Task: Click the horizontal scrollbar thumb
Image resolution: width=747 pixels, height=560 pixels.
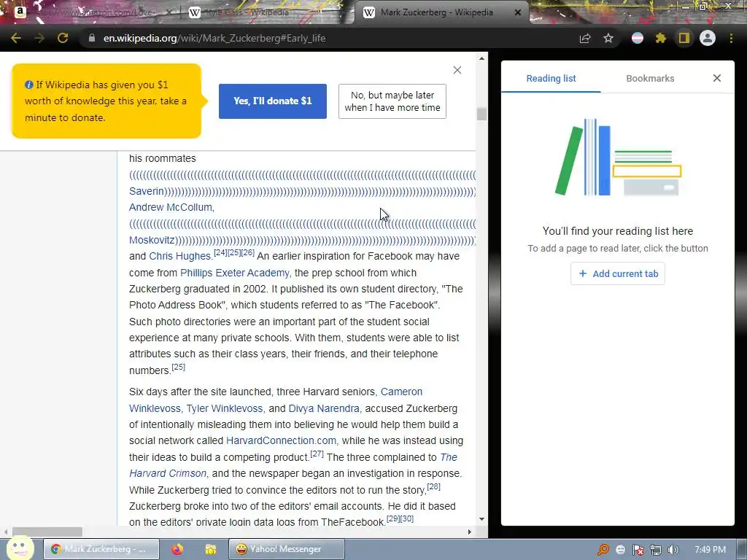Action: 47,532
